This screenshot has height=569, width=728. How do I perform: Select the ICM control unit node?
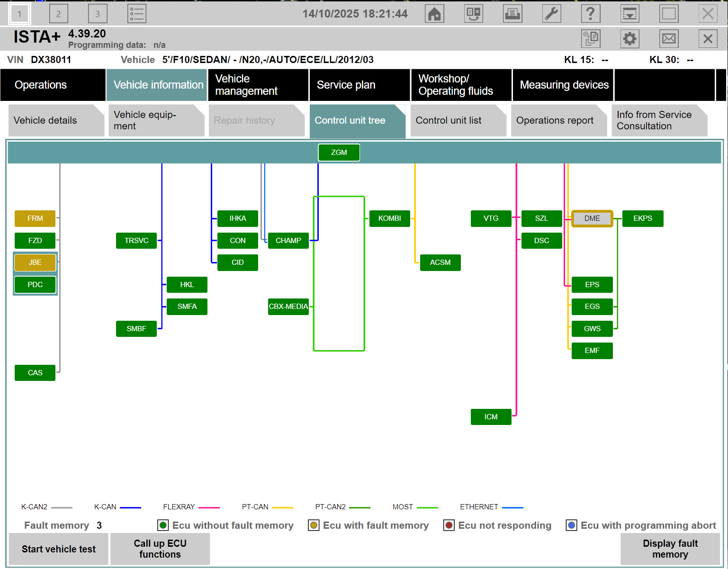click(x=491, y=417)
